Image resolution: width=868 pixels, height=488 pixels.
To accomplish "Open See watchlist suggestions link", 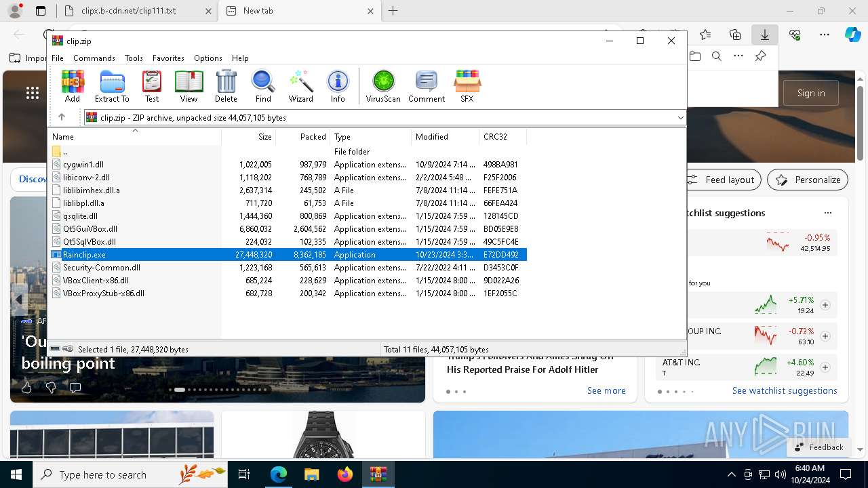I will (x=785, y=390).
